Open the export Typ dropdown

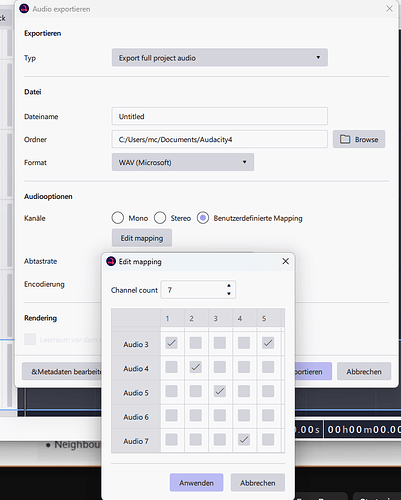[x=220, y=58]
